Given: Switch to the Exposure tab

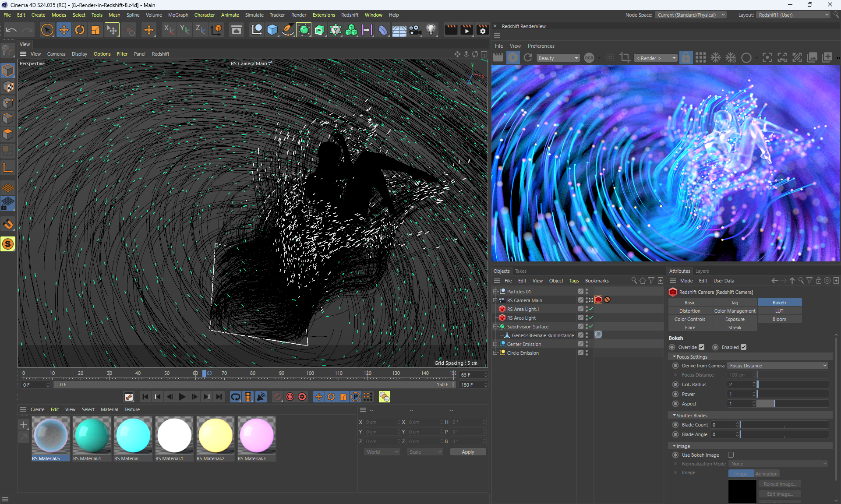Looking at the screenshot, I should pos(735,319).
